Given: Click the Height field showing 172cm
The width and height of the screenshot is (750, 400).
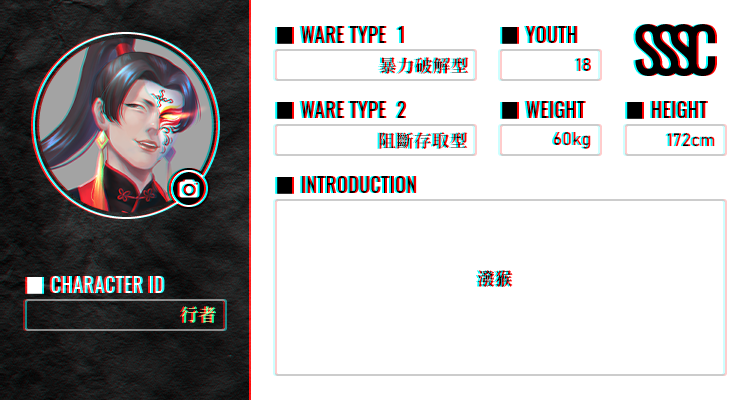Looking at the screenshot, I should [675, 140].
